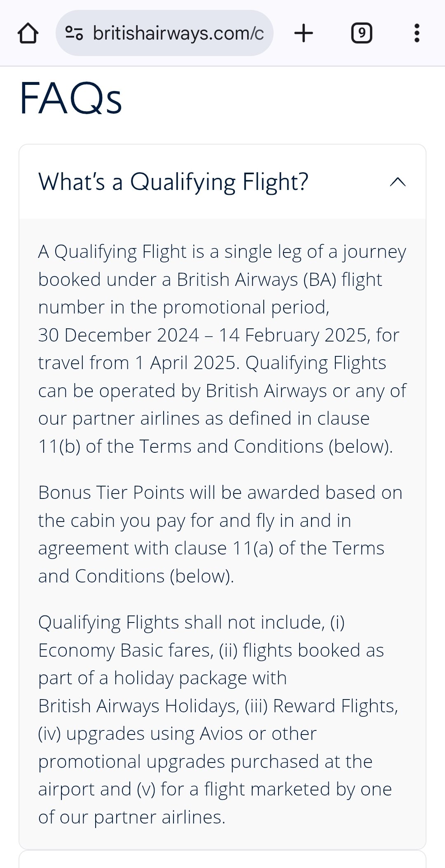Viewport: 445px width, 868px height.
Task: Open a new tab with plus icon
Action: point(304,33)
